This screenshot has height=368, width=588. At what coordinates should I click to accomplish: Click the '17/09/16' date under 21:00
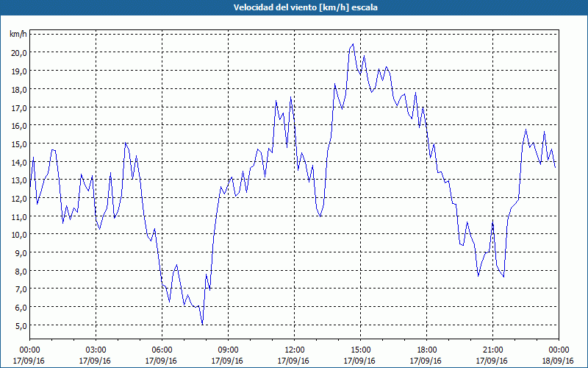click(492, 361)
